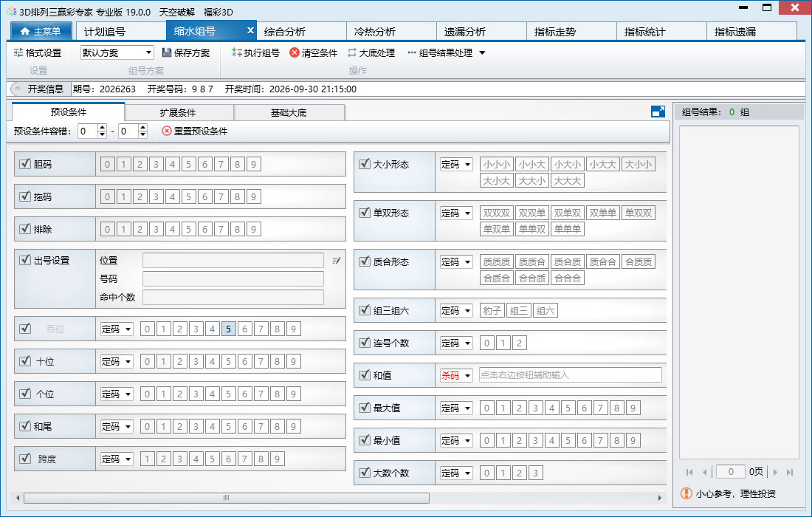The height and width of the screenshot is (517, 812).
Task: Go to the next results page arrow
Action: (775, 472)
